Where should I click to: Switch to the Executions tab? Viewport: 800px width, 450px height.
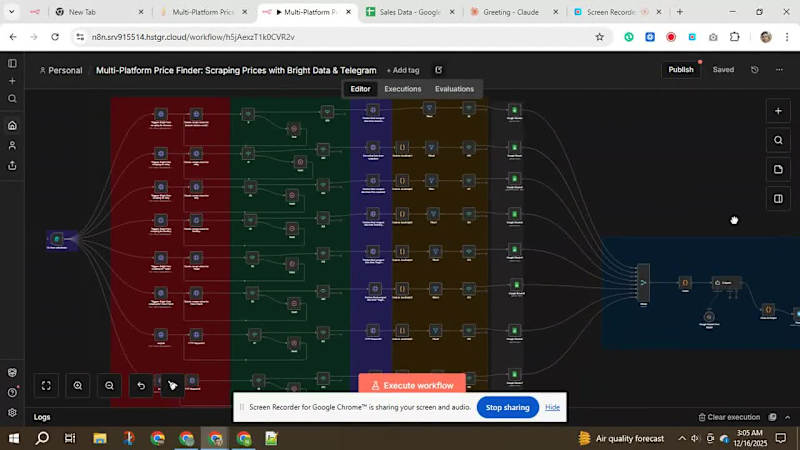(x=403, y=89)
